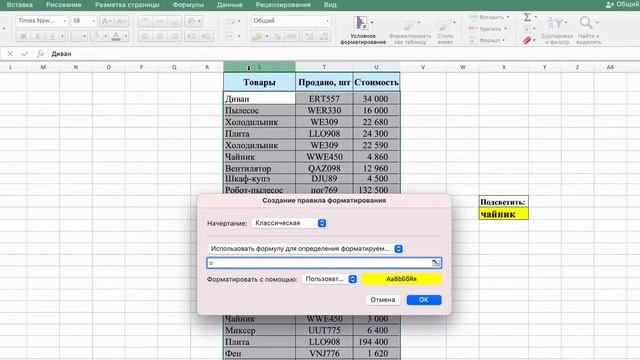The height and width of the screenshot is (360, 640).
Task: Click the yellow AaBbБбЯя format preview
Action: pyautogui.click(x=402, y=279)
